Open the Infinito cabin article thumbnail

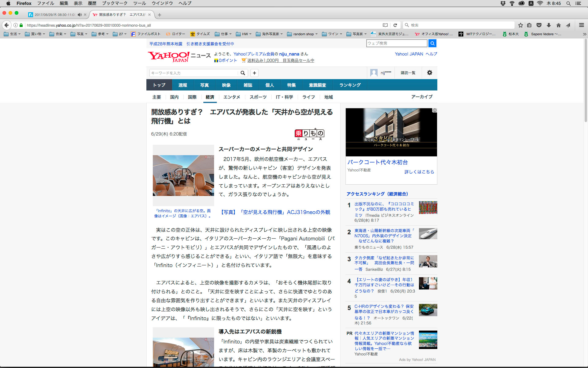(x=183, y=175)
